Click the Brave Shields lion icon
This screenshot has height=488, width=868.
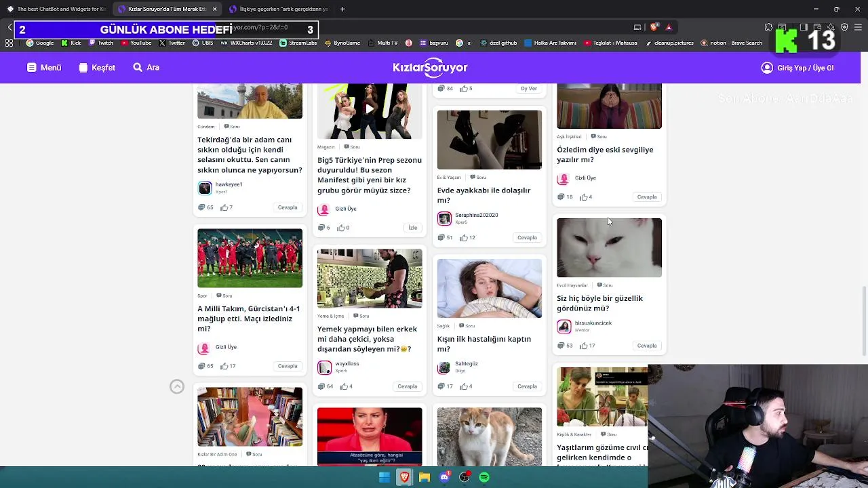(654, 27)
